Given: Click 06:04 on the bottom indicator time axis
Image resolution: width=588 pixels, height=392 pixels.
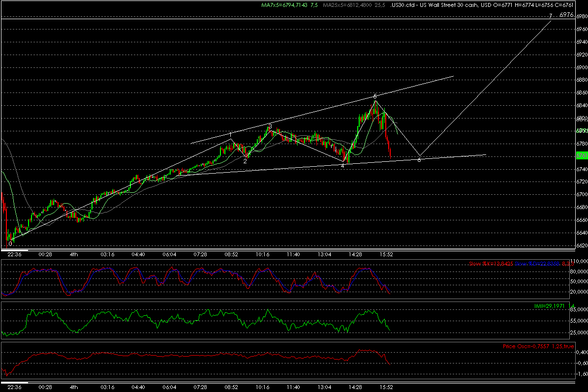Looking at the screenshot, I should [169, 387].
